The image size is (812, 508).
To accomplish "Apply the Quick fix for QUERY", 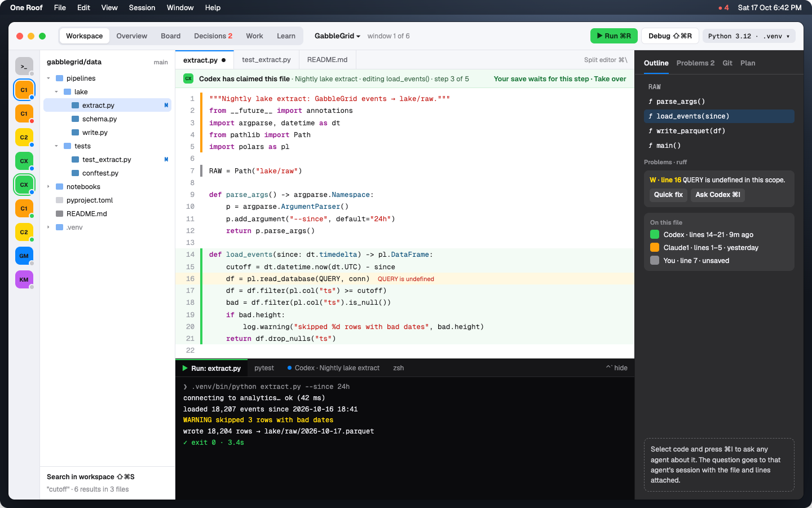I will pyautogui.click(x=668, y=195).
